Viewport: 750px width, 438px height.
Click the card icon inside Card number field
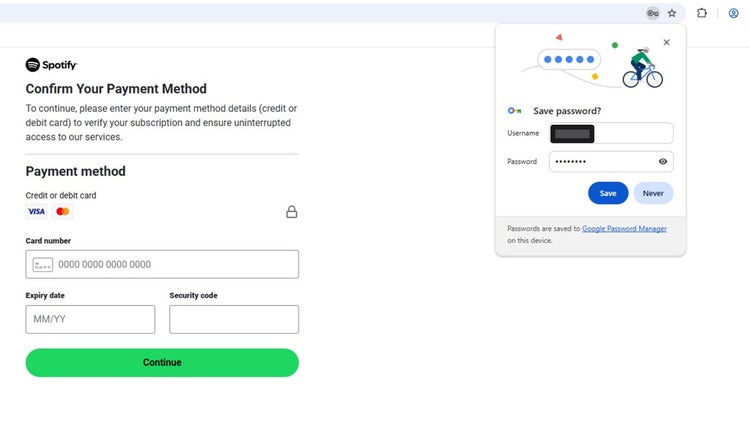tap(43, 264)
